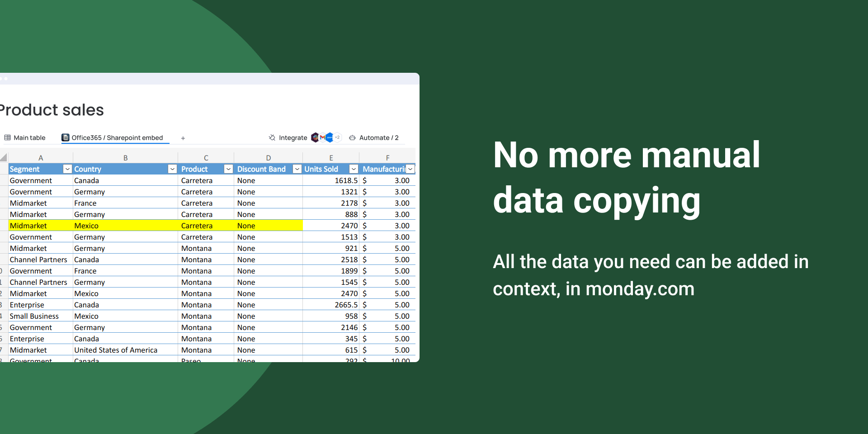Select column E header
This screenshot has height=434, width=868.
tap(331, 158)
